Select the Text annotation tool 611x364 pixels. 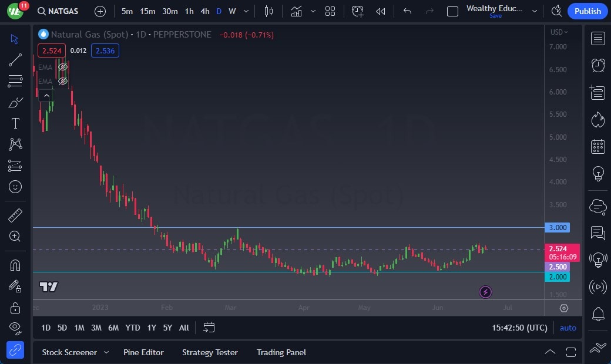[15, 123]
